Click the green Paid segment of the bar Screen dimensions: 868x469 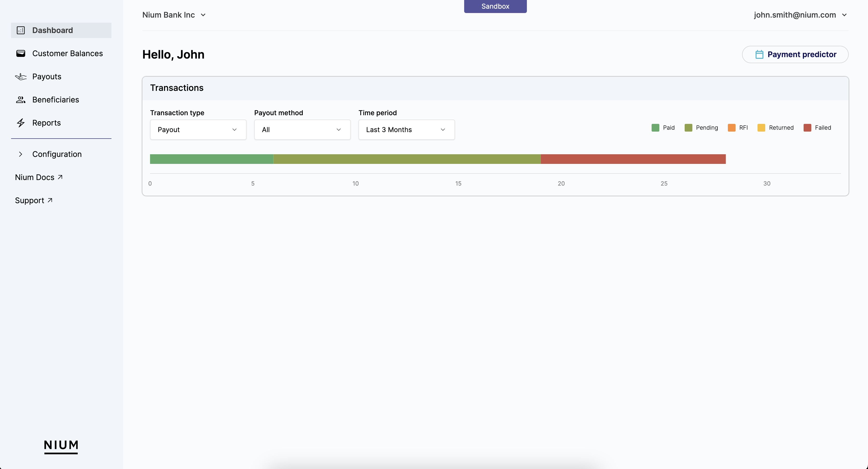click(211, 159)
